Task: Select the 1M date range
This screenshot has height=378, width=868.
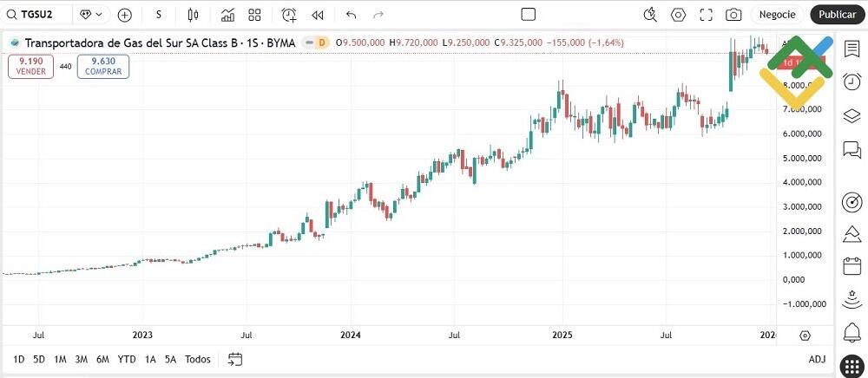Action: point(61,359)
